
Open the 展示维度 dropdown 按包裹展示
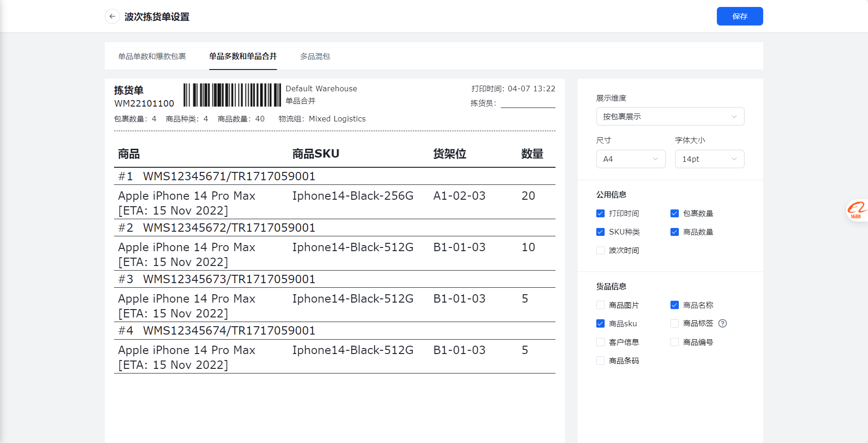(670, 116)
